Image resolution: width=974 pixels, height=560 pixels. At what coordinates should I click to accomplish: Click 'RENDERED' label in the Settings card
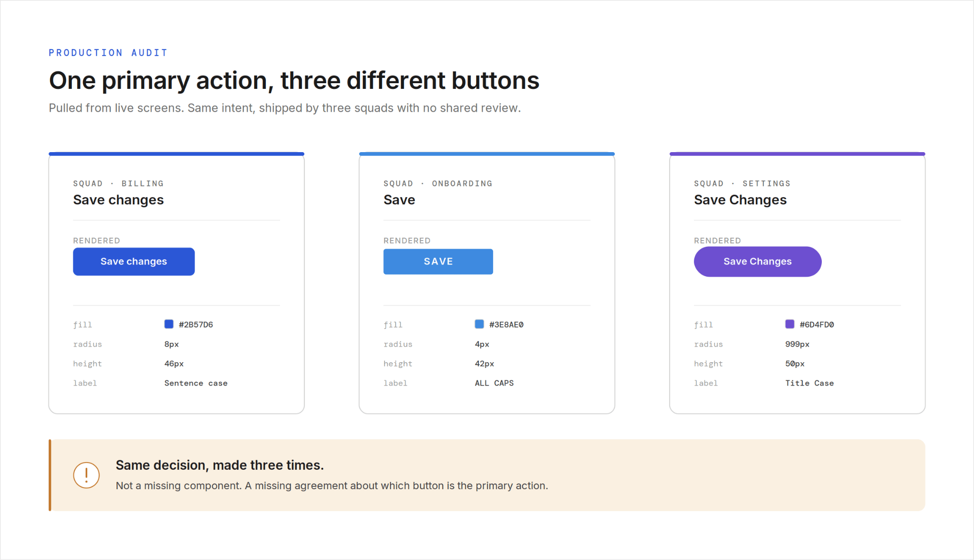[x=717, y=241]
